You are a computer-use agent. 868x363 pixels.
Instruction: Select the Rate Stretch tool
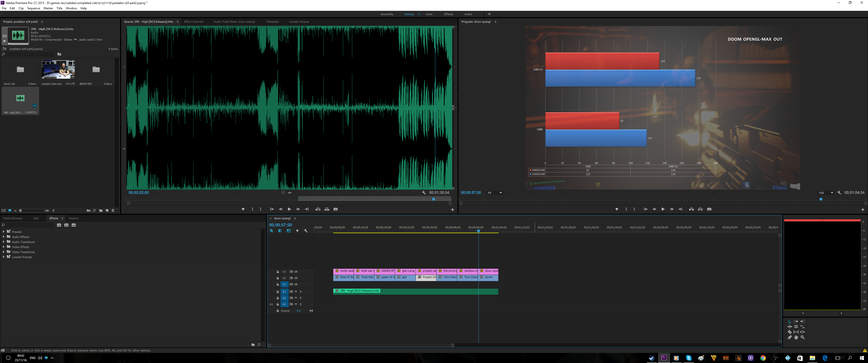pyautogui.click(x=803, y=327)
